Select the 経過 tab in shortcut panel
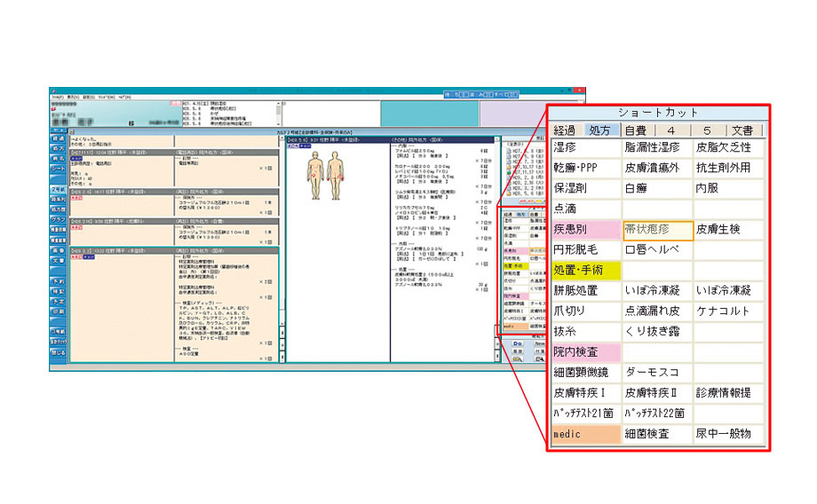817x504 pixels. point(566,130)
